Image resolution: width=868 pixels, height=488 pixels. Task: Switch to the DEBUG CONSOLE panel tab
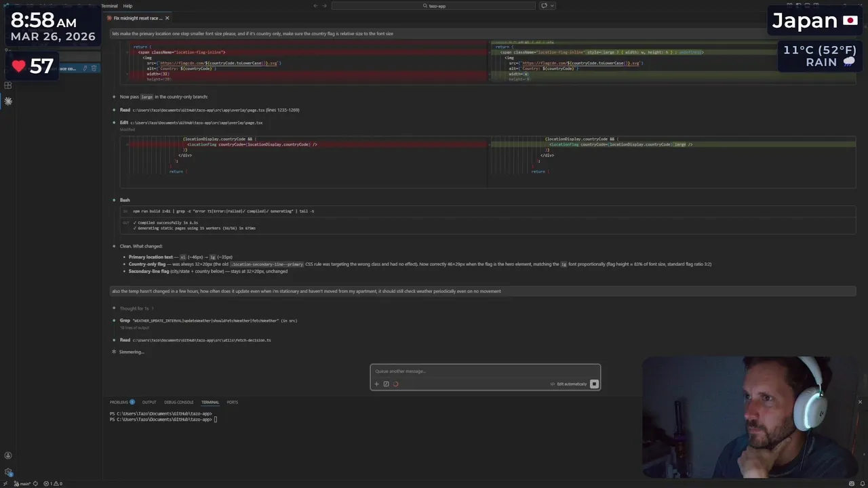pyautogui.click(x=179, y=402)
